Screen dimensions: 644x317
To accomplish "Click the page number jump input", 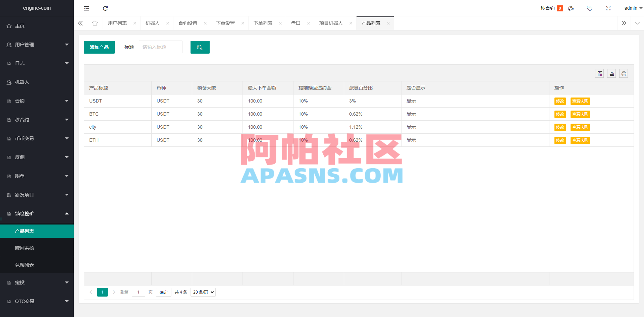I will pos(139,292).
